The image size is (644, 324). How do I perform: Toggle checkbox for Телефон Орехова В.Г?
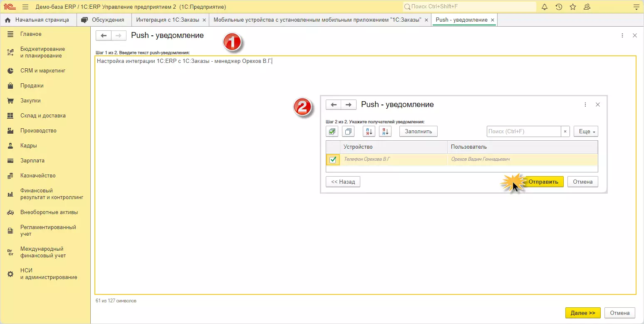[333, 160]
